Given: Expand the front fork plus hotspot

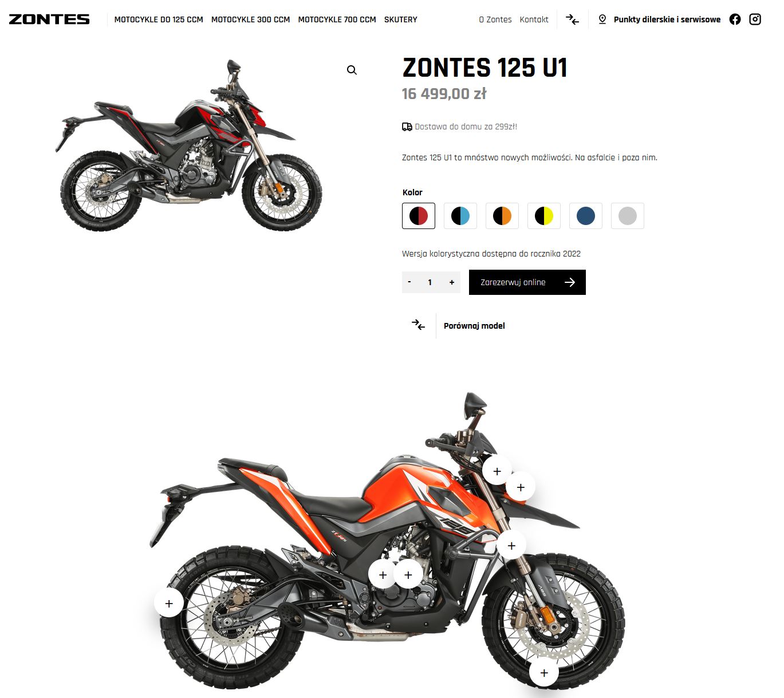Looking at the screenshot, I should click(x=511, y=546).
